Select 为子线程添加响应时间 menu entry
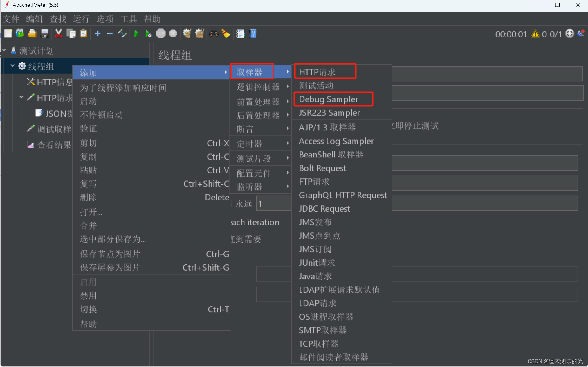Image resolution: width=588 pixels, height=367 pixels. point(151,87)
